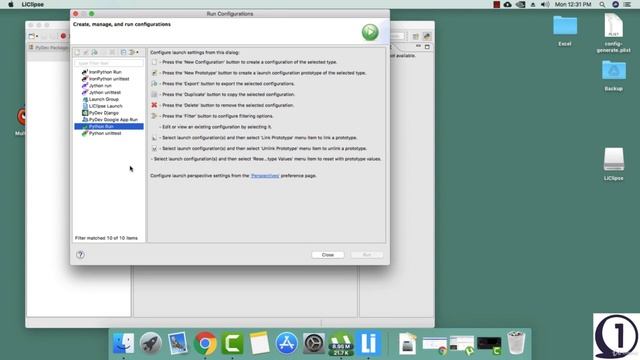Select PyDev Google App Run item
The height and width of the screenshot is (360, 640).
pos(110,120)
